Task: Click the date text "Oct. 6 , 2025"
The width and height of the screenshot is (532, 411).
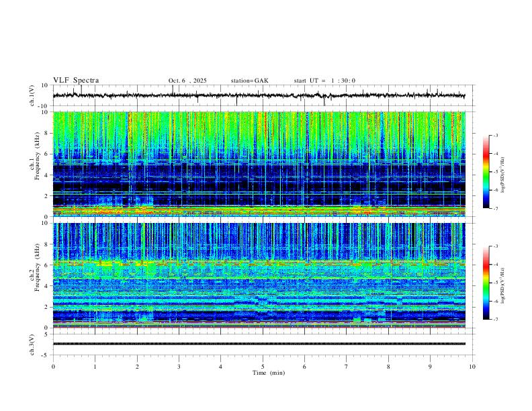Action: coord(187,81)
